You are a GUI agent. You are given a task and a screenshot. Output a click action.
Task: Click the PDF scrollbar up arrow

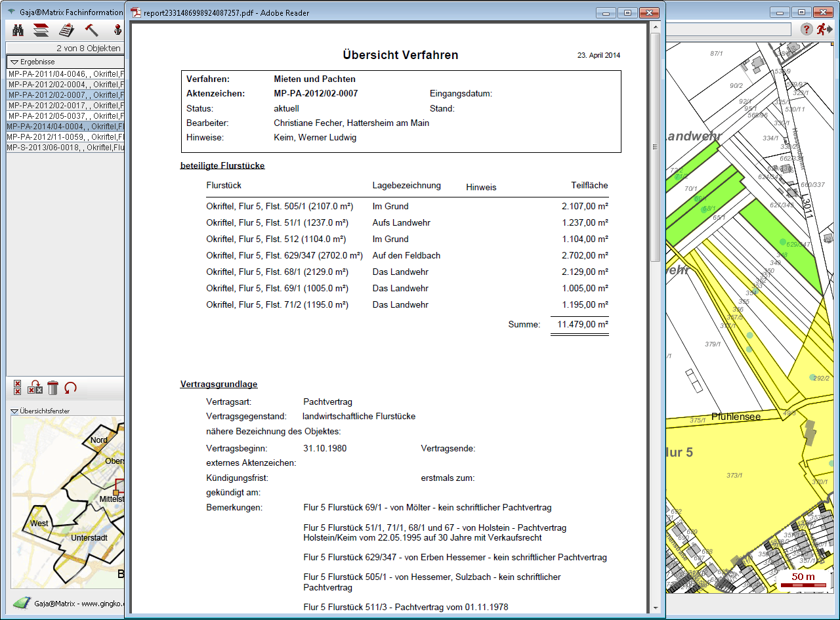click(x=655, y=27)
